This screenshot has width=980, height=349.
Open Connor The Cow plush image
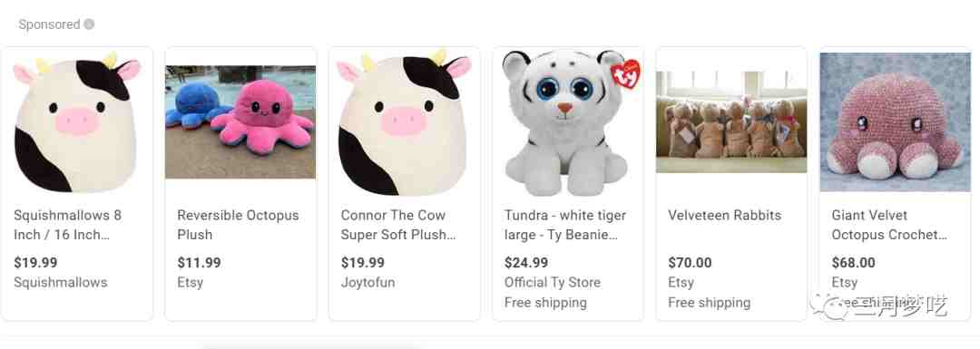pyautogui.click(x=405, y=121)
